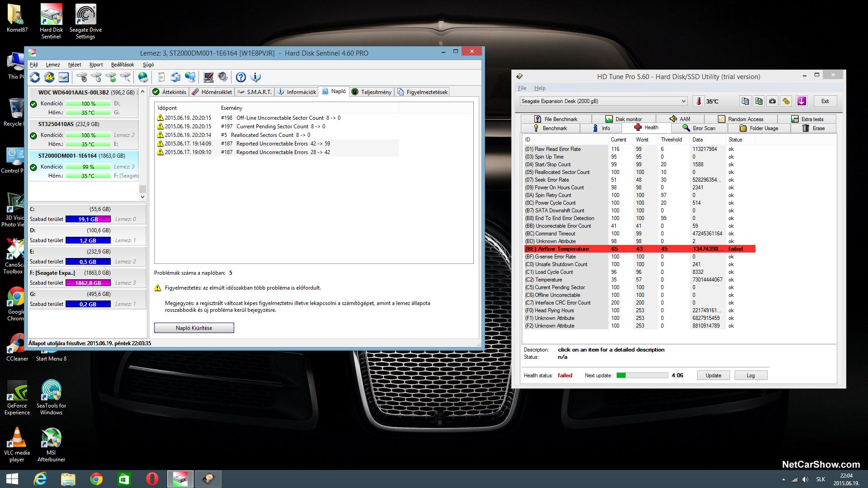Switch to the Áttekintés tab

pos(170,92)
